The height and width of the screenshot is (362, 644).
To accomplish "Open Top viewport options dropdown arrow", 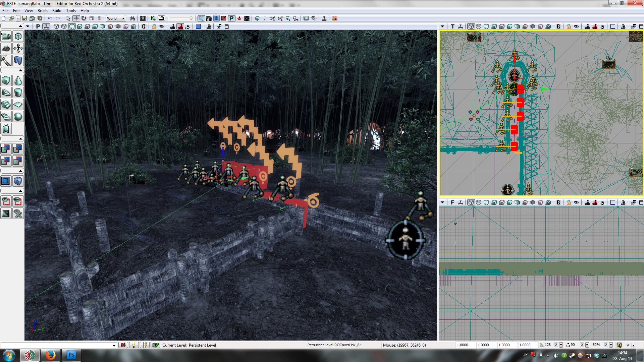I will click(442, 26).
